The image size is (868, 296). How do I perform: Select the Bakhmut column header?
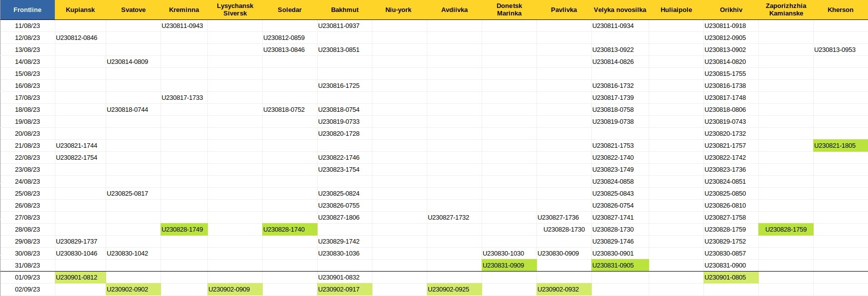click(x=345, y=9)
